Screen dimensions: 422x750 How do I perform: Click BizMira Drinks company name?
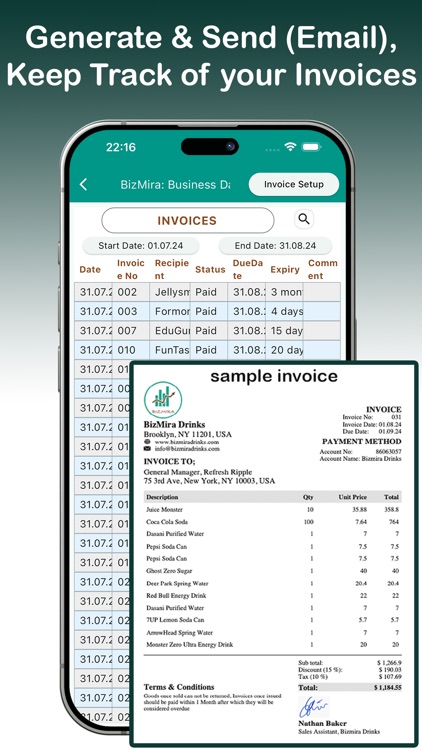(174, 424)
